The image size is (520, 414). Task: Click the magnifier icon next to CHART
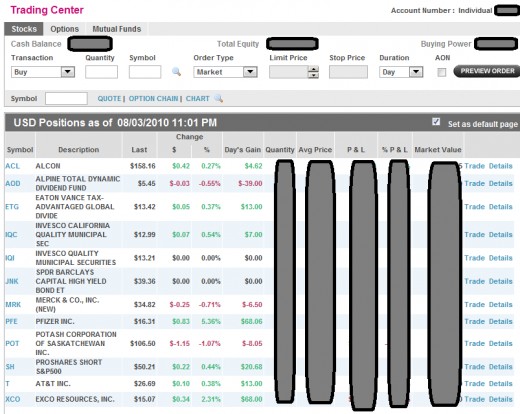coord(218,98)
